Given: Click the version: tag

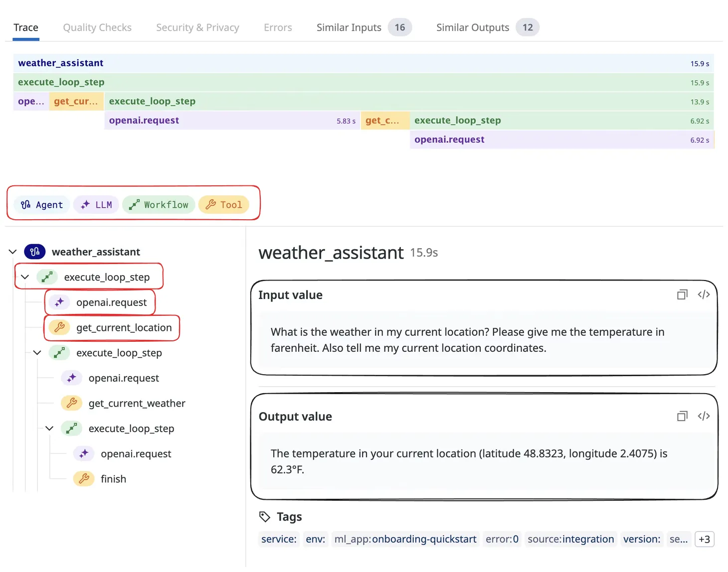Looking at the screenshot, I should click(642, 539).
